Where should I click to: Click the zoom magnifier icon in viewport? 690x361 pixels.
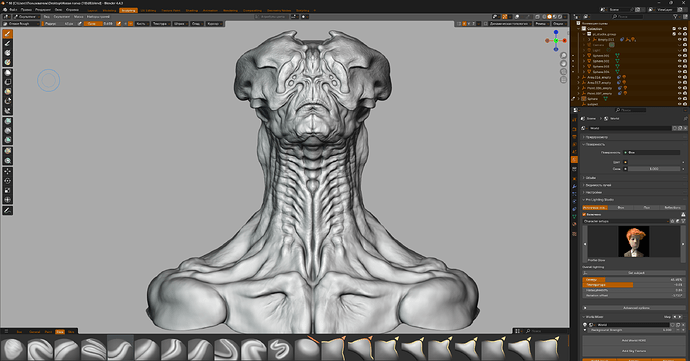563,55
